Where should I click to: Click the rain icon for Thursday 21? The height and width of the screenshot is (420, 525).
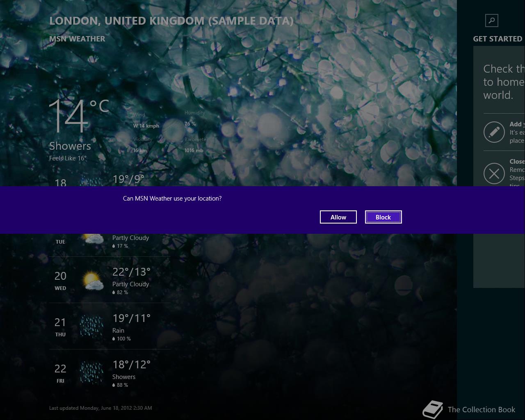pos(91,327)
